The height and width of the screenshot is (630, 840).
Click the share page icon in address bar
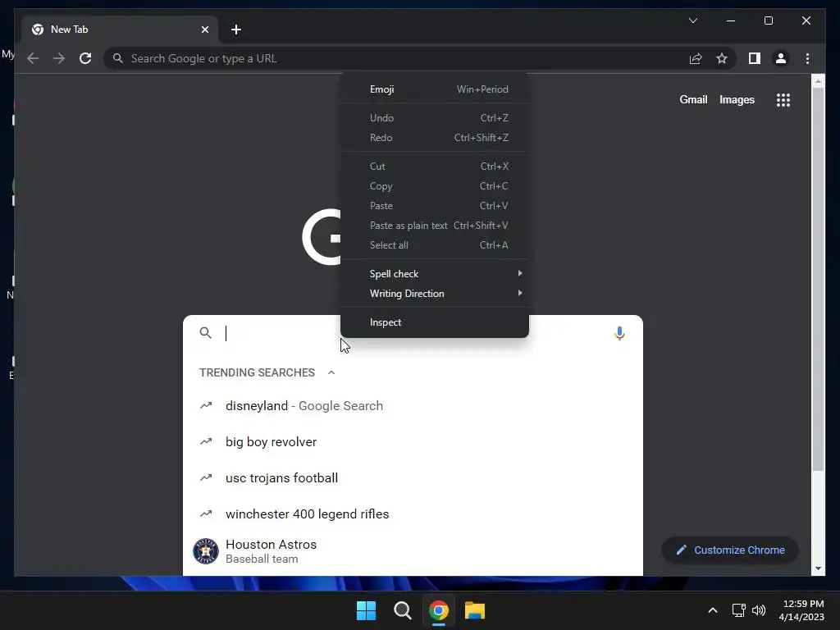tap(696, 58)
